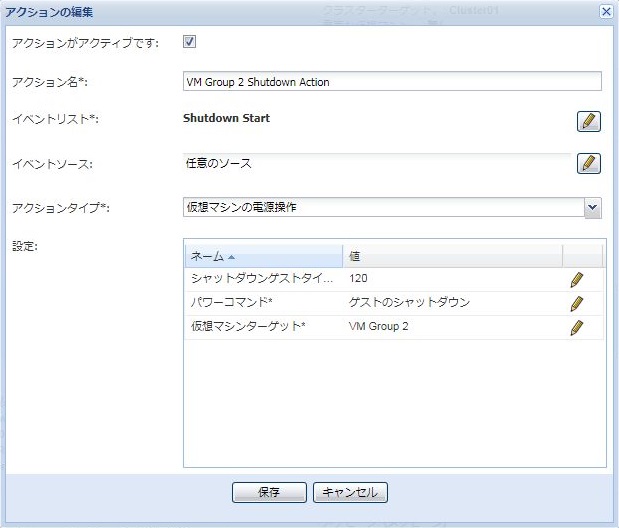Click the pencil icon beside event source field
Image resolution: width=619 pixels, height=528 pixels.
589,163
